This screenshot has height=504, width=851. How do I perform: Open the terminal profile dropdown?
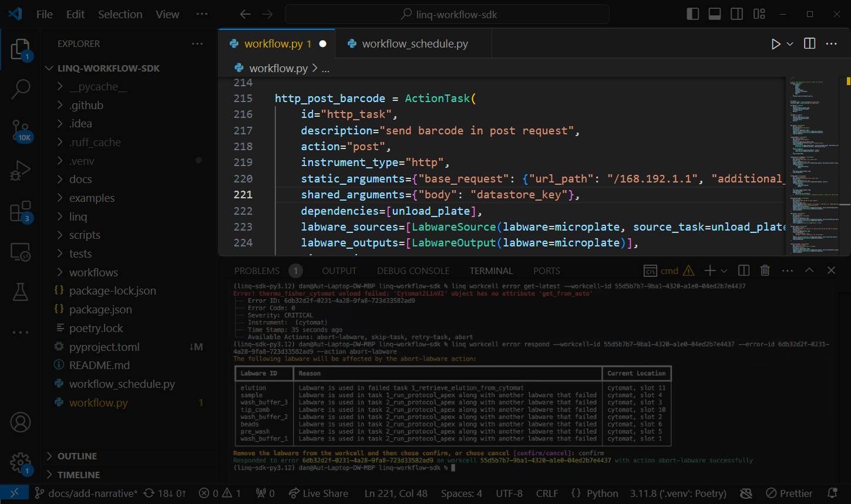725,270
